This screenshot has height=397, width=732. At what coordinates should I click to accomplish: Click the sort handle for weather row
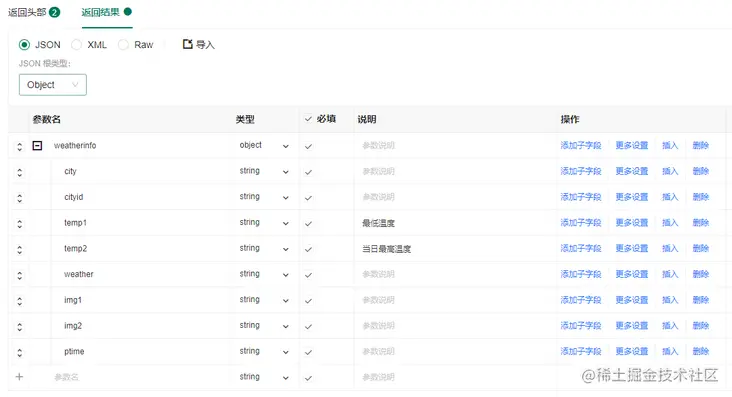click(20, 276)
